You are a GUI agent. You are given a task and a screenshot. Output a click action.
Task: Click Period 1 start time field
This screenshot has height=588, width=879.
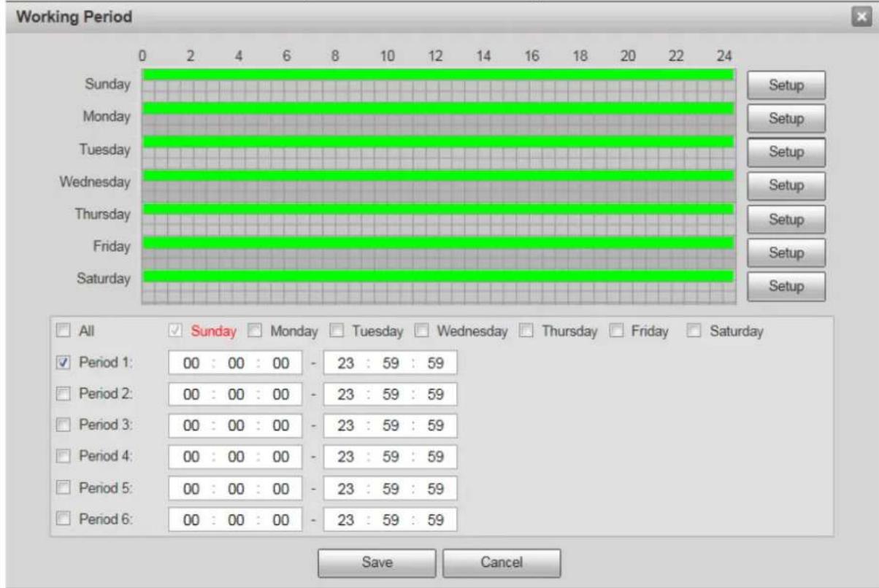pos(235,363)
